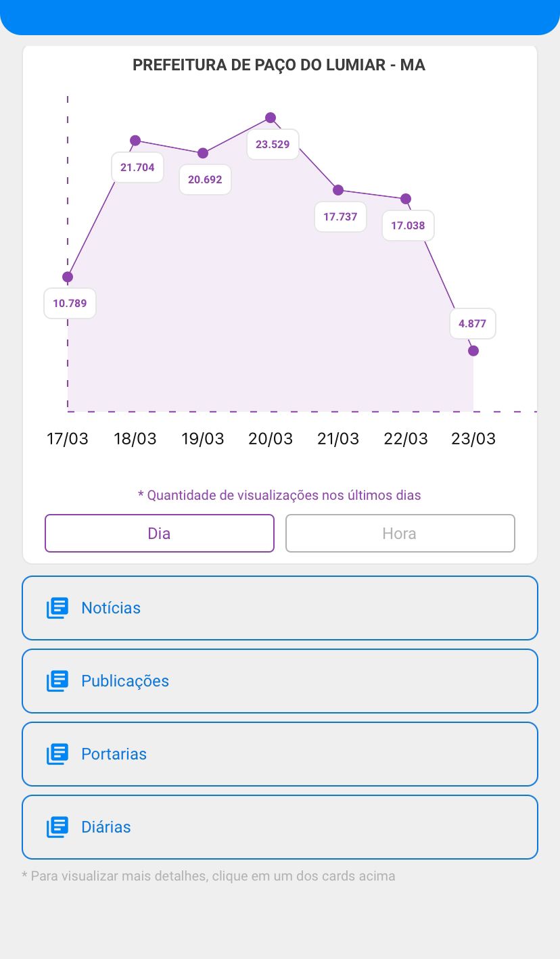Select the 4.877 data label
The height and width of the screenshot is (959, 560).
point(472,323)
